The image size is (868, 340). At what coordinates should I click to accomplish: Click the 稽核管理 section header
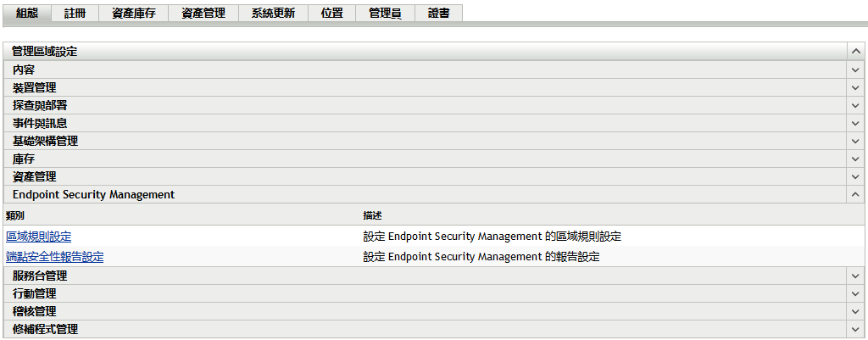click(x=34, y=311)
